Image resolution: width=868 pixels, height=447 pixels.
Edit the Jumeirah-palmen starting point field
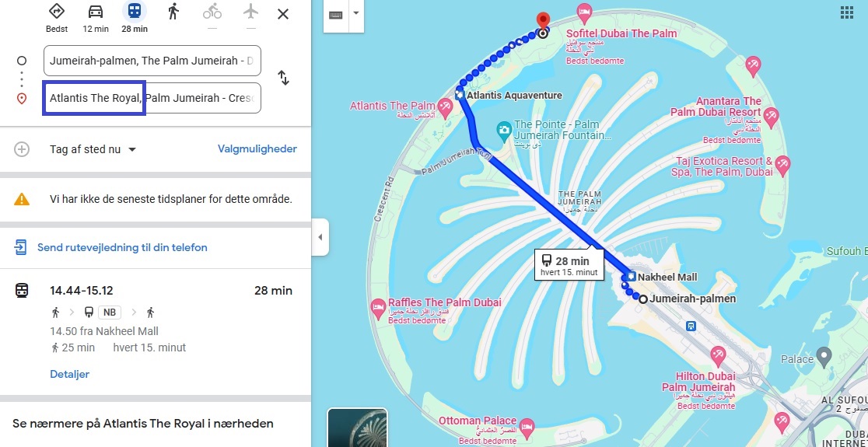point(152,61)
